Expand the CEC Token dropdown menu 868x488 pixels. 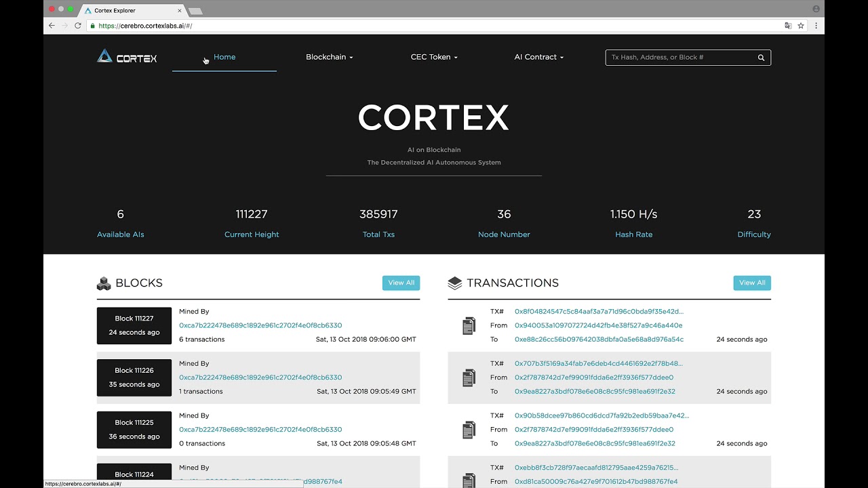click(x=434, y=57)
